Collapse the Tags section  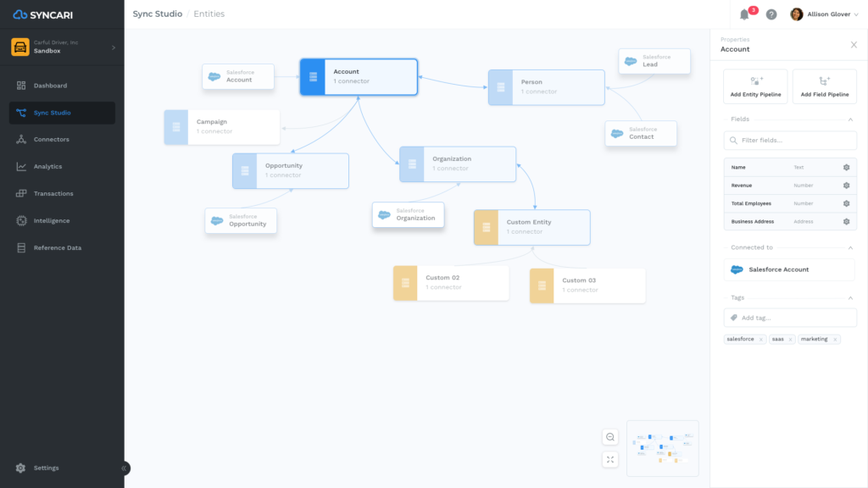pyautogui.click(x=850, y=298)
